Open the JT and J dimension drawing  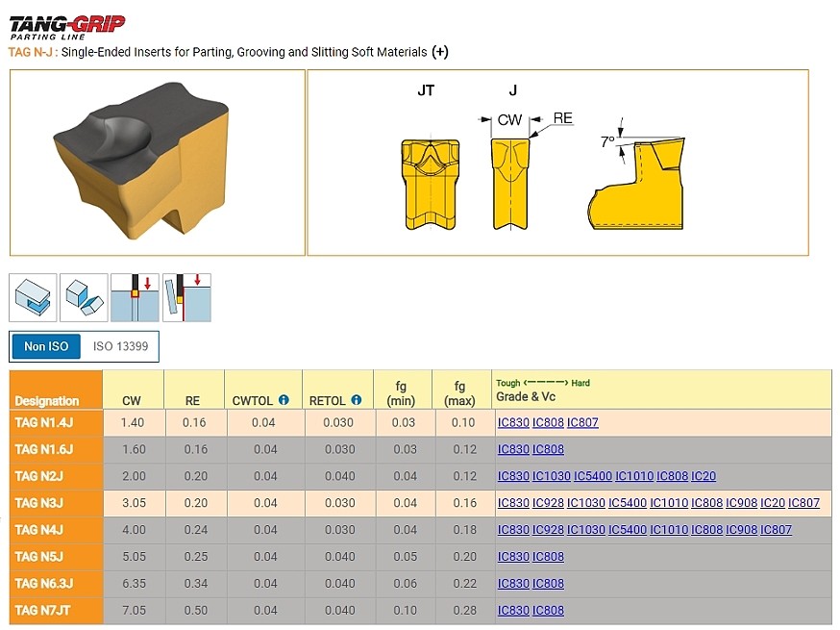click(x=557, y=163)
